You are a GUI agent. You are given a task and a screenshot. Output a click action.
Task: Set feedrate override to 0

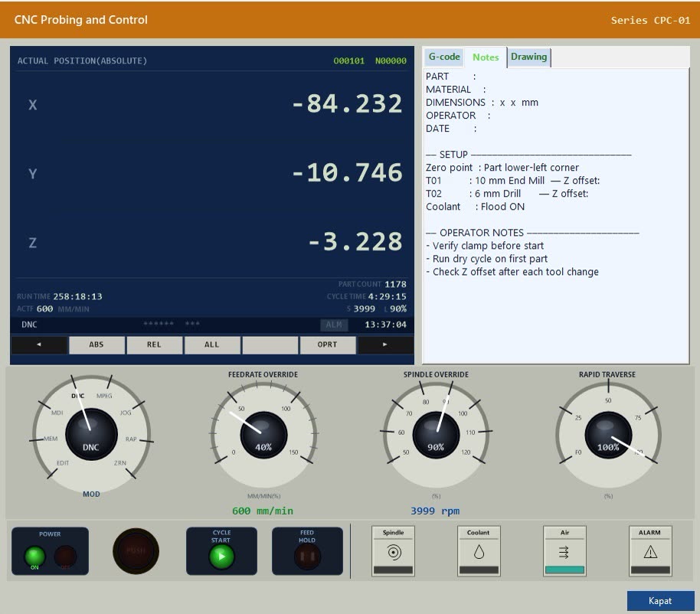point(233,452)
